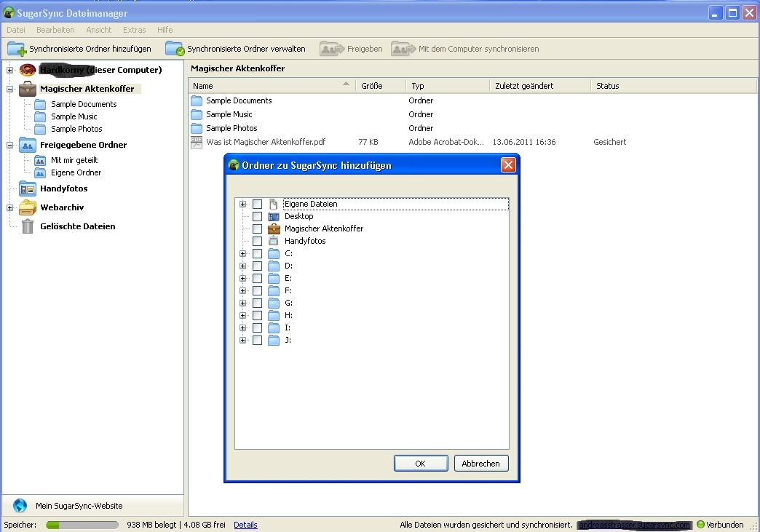The height and width of the screenshot is (532, 760).
Task: Click the Magischer Aktenkoffer briefcase icon in dialog
Action: point(274,229)
